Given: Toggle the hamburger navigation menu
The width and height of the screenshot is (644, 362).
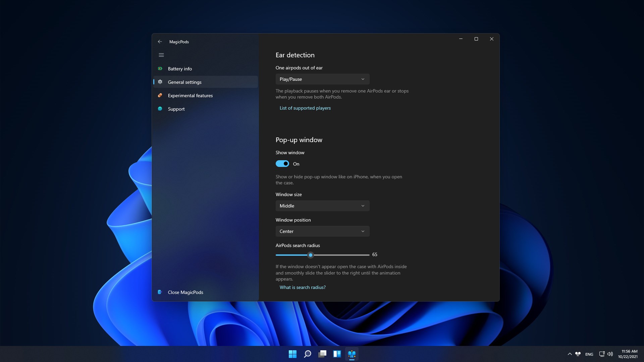Looking at the screenshot, I should (x=161, y=55).
